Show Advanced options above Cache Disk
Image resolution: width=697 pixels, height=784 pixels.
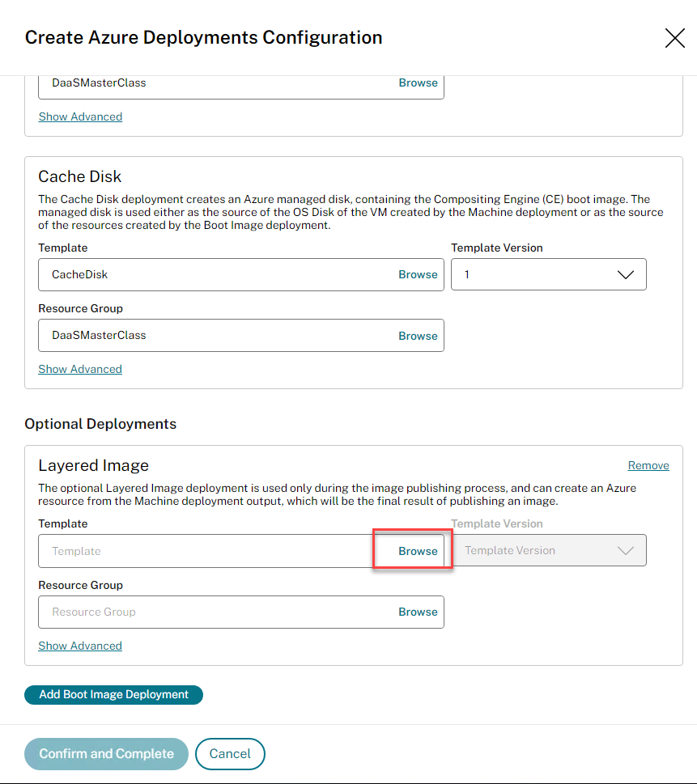click(x=80, y=117)
